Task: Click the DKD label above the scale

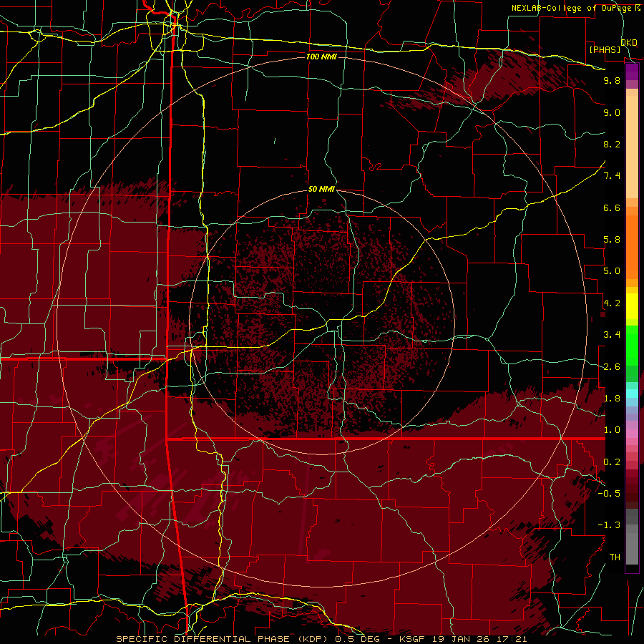Action: point(629,43)
